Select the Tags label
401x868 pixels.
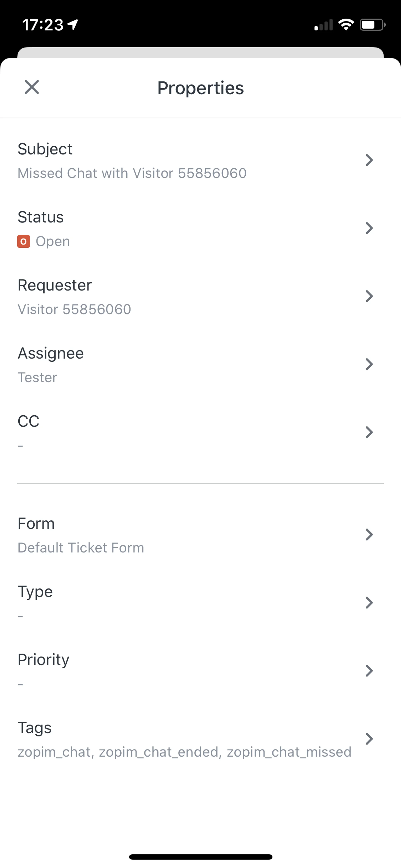34,727
